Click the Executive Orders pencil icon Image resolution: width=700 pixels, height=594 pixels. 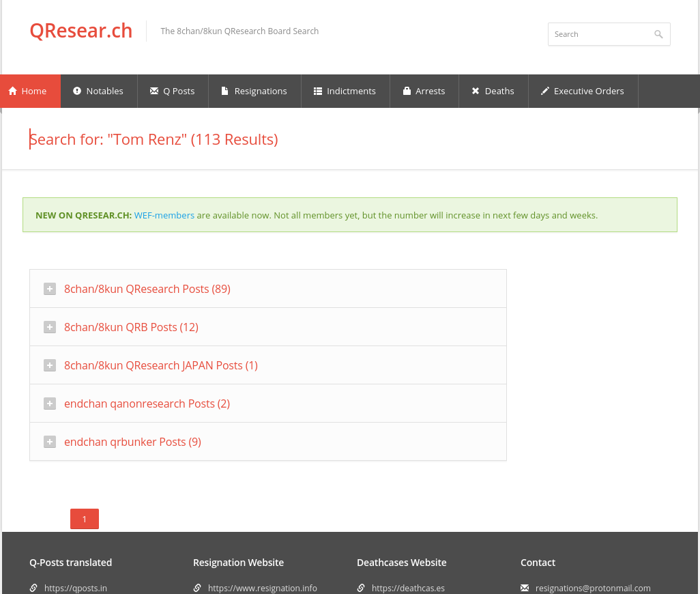(x=544, y=91)
